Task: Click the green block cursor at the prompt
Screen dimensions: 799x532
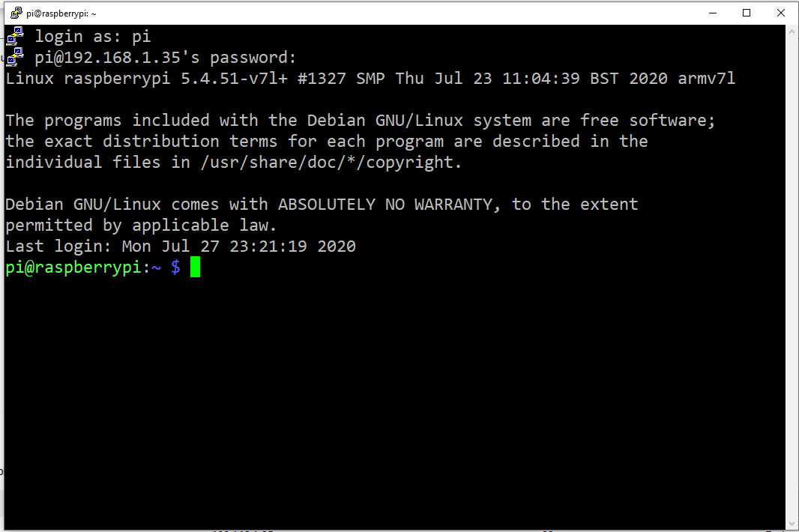Action: [195, 267]
